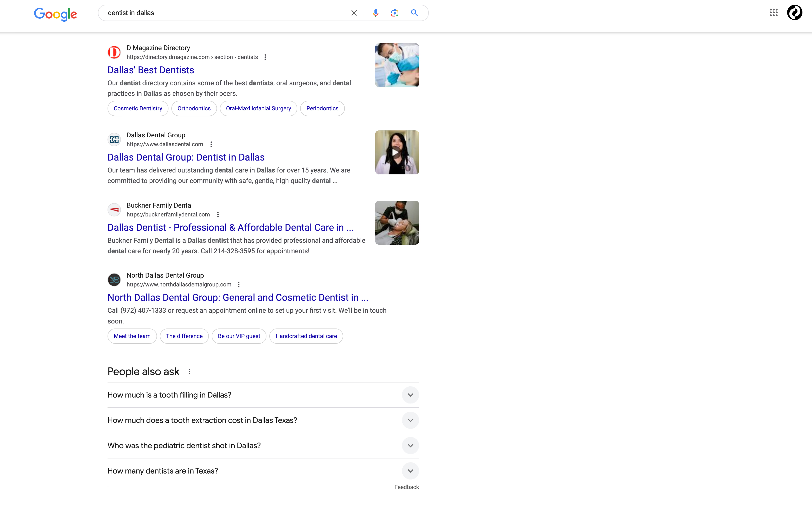The width and height of the screenshot is (812, 506).
Task: Select the Oral-Maxillofacial Surgery chip
Action: point(258,108)
